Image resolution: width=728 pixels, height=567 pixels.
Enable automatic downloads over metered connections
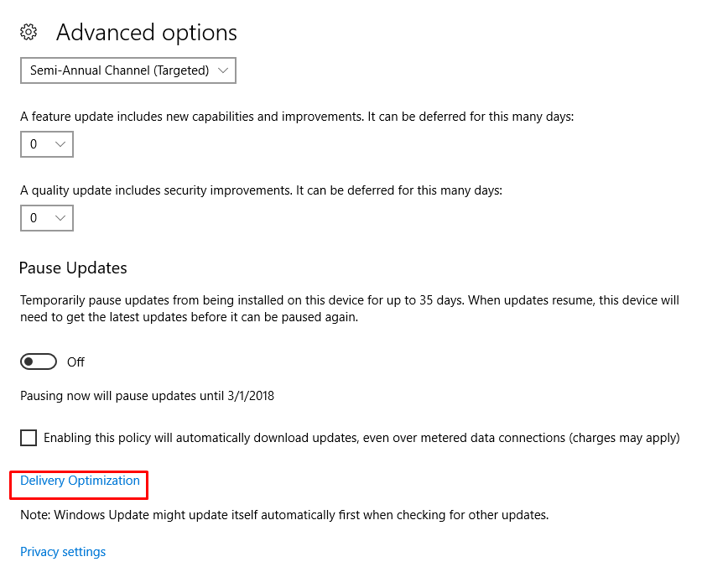[x=29, y=437]
